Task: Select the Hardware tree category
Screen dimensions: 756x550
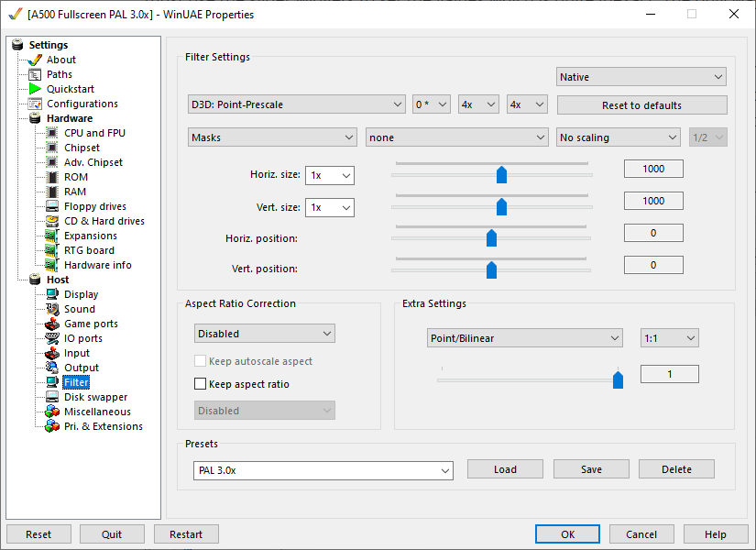Action: (70, 118)
